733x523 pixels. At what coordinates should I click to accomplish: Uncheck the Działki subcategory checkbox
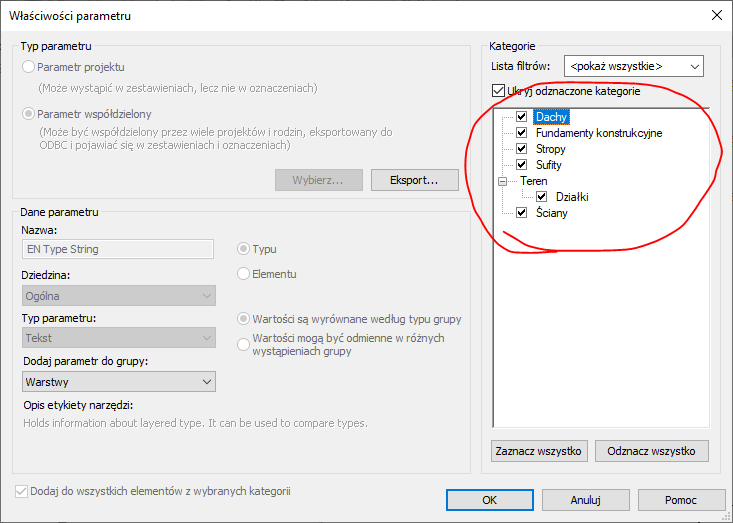[541, 197]
